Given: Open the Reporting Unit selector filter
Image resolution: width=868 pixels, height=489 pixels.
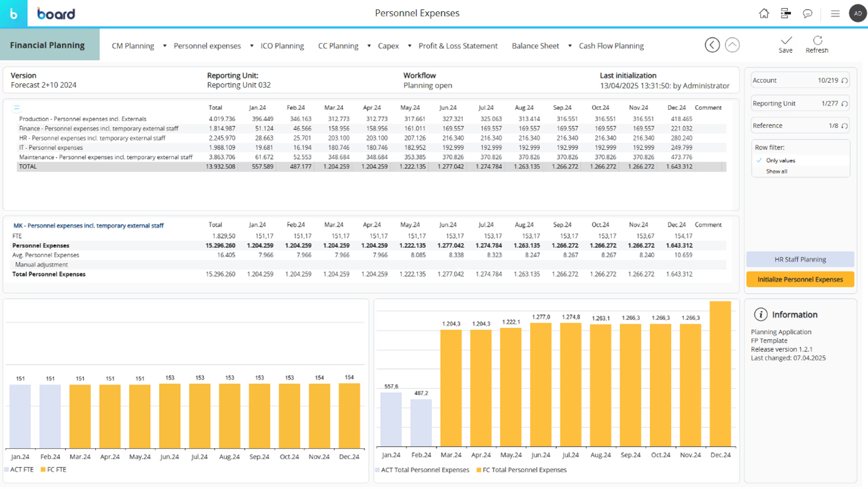Looking at the screenshot, I should click(x=800, y=104).
